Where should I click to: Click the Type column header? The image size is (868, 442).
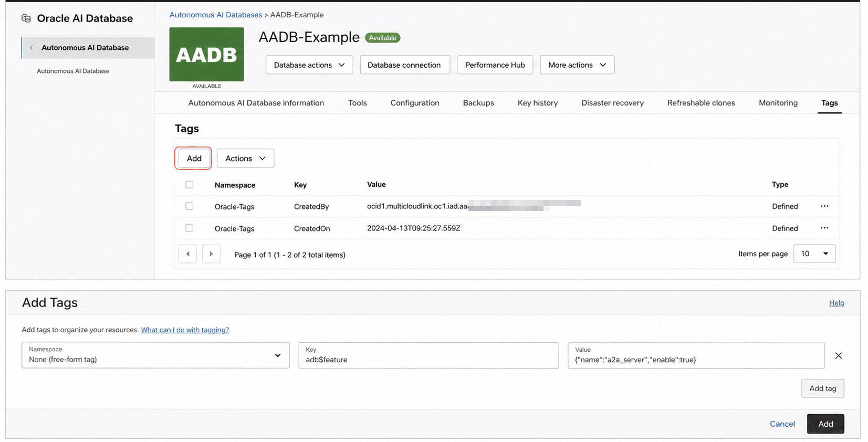780,184
